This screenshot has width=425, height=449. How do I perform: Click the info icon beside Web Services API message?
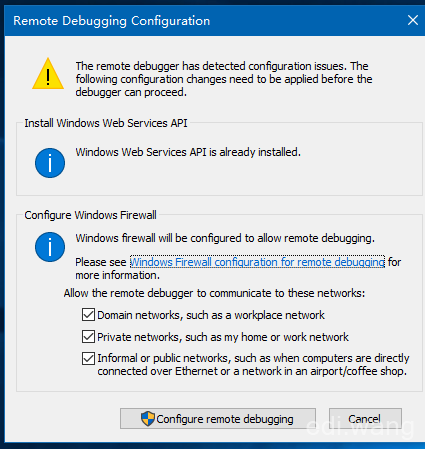pos(50,163)
